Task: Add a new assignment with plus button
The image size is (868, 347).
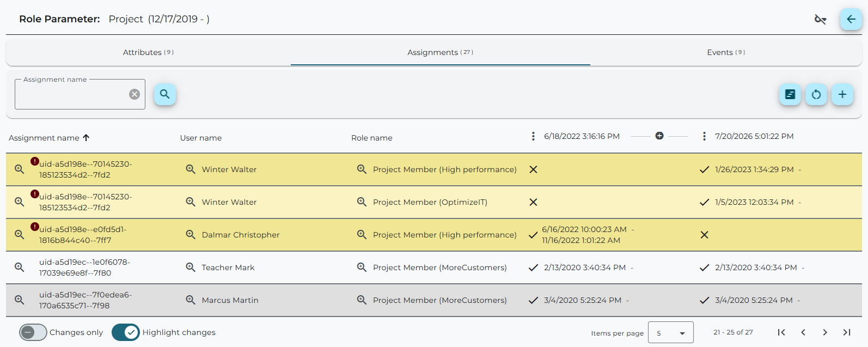Action: tap(842, 94)
